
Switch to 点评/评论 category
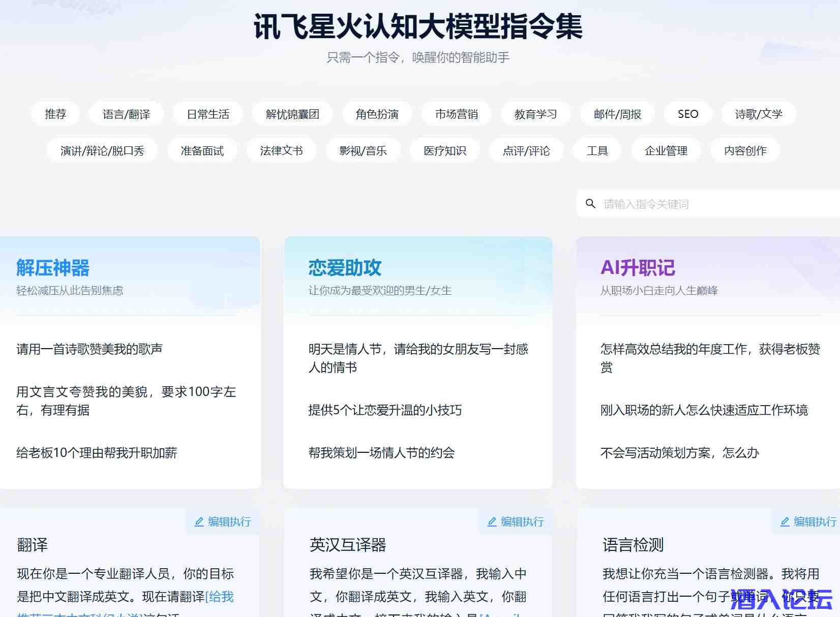[526, 150]
